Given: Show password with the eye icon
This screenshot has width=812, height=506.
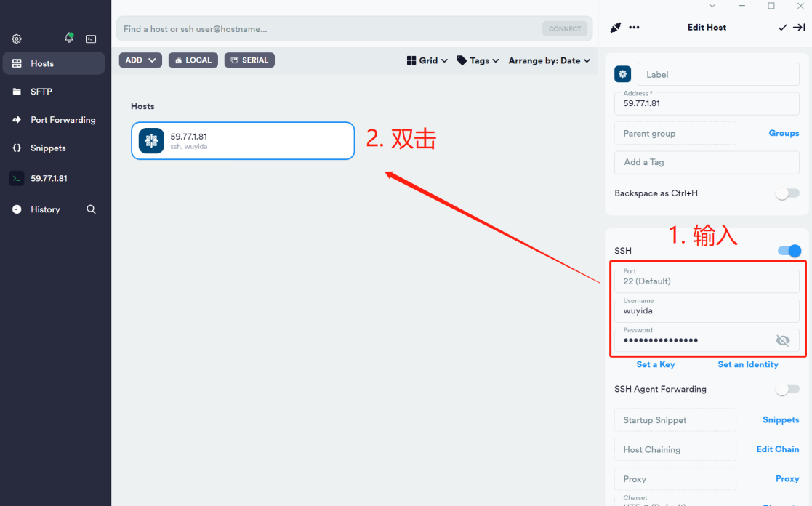Looking at the screenshot, I should [x=782, y=340].
